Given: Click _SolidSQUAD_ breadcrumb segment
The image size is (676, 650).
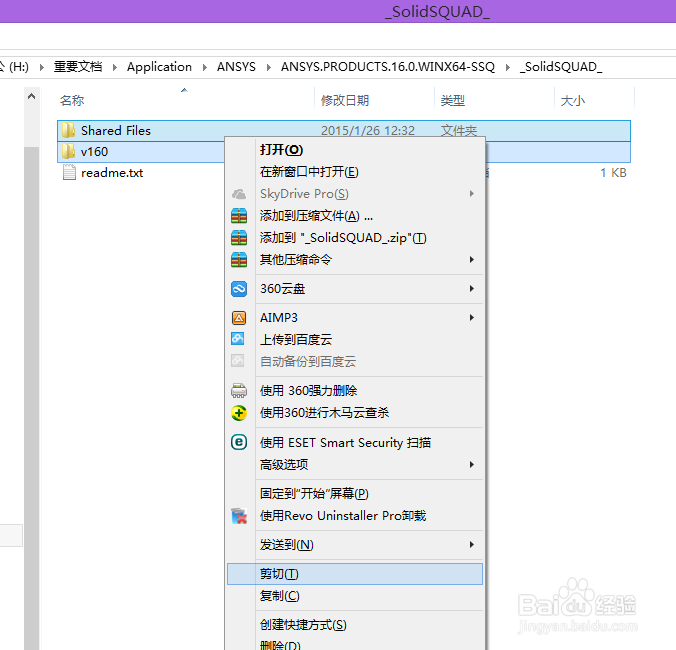Looking at the screenshot, I should pyautogui.click(x=561, y=67).
